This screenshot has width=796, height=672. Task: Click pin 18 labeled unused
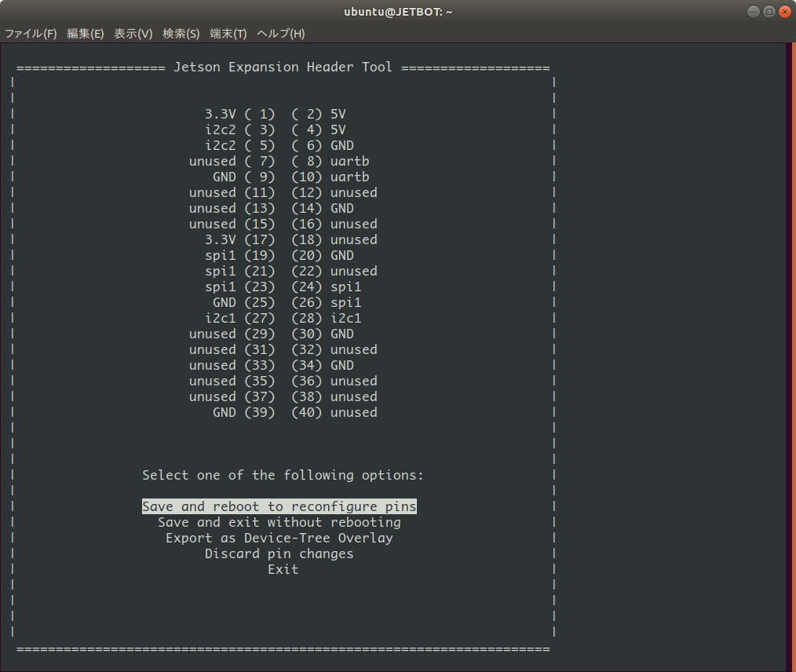coord(334,240)
